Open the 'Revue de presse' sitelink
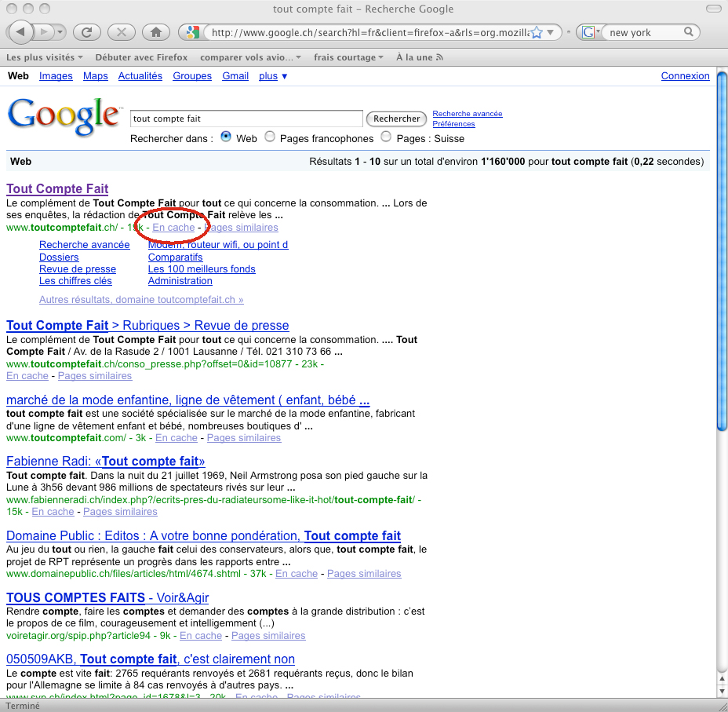728x712 pixels. (x=78, y=269)
